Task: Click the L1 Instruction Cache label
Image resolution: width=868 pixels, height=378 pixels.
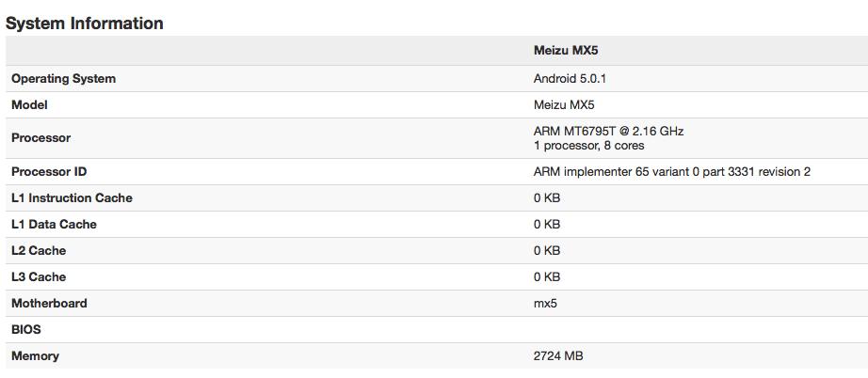Action: coord(72,197)
